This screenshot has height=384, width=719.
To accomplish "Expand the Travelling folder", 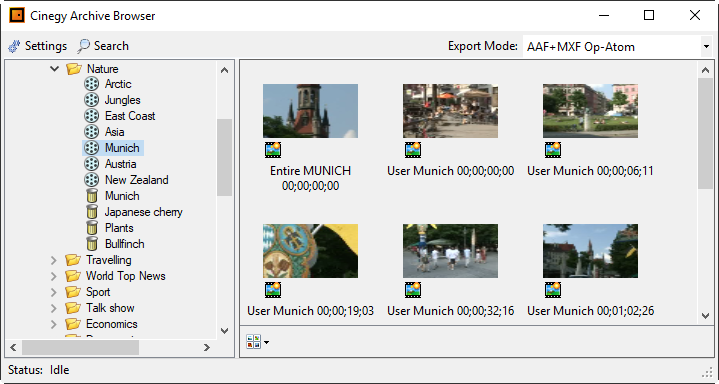I will 54,260.
